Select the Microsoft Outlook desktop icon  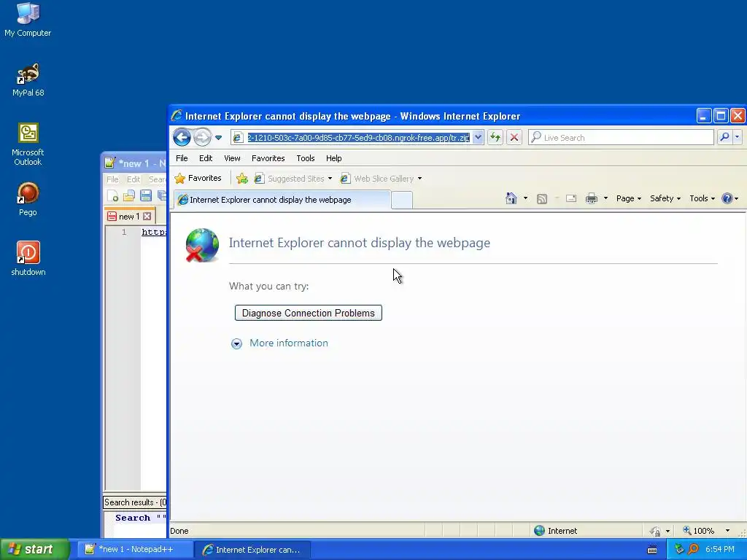28,144
